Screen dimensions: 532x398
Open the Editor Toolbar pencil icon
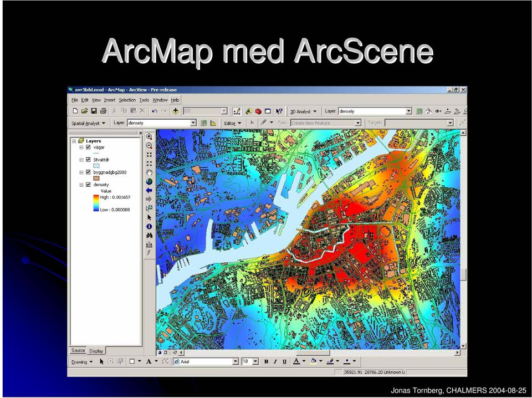click(x=237, y=111)
